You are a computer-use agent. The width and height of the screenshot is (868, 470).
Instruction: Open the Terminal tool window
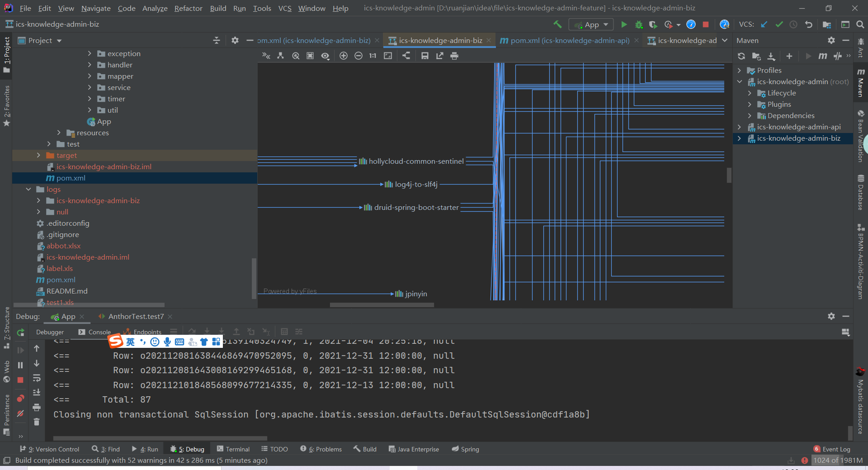coord(233,449)
